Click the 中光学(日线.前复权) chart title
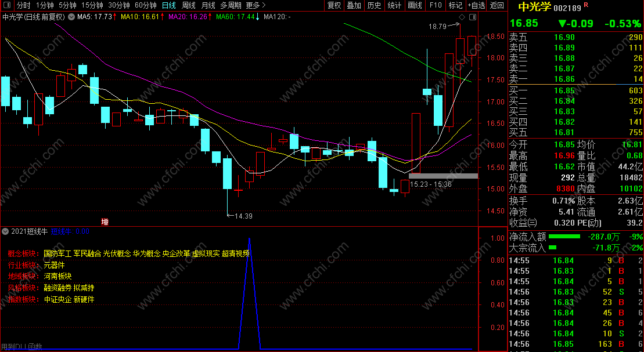The height and width of the screenshot is (352, 644). (x=34, y=17)
